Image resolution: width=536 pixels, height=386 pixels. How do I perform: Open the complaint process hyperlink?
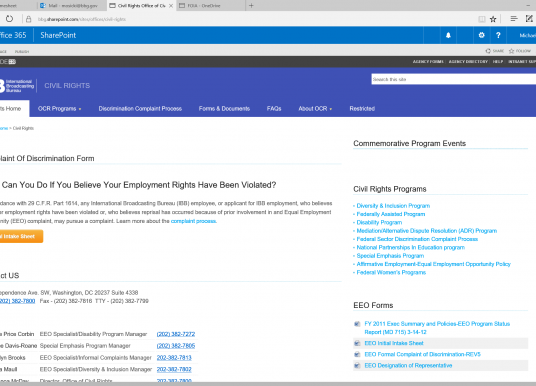[193, 221]
